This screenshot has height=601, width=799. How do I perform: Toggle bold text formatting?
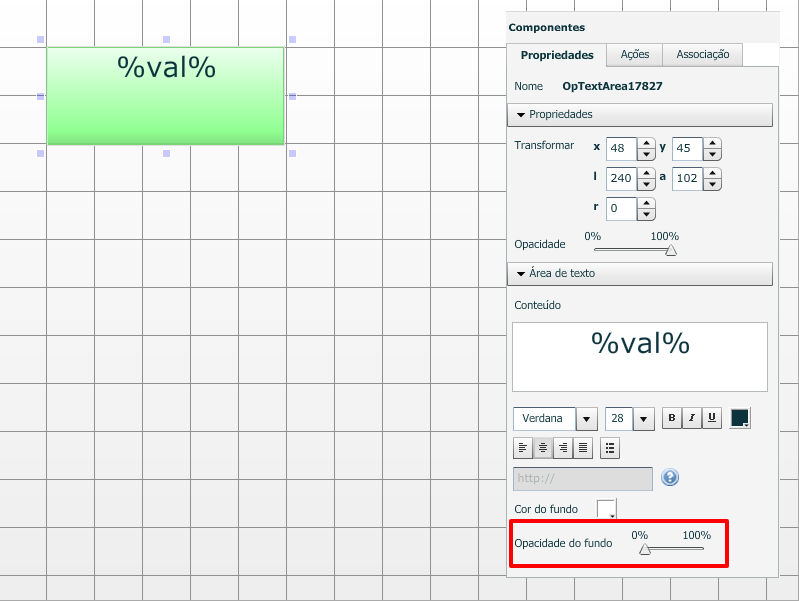pos(672,418)
